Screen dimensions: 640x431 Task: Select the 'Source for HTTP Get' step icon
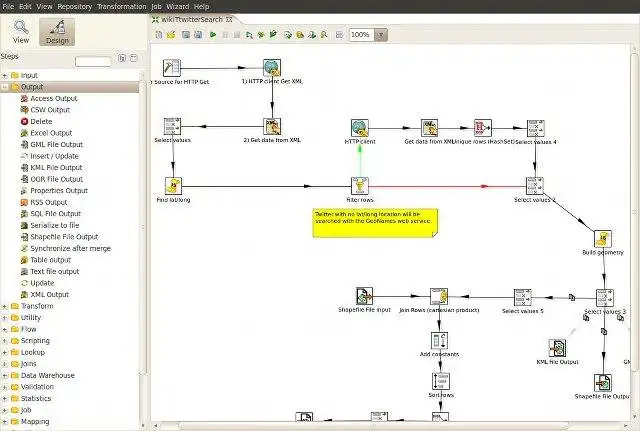pos(172,68)
